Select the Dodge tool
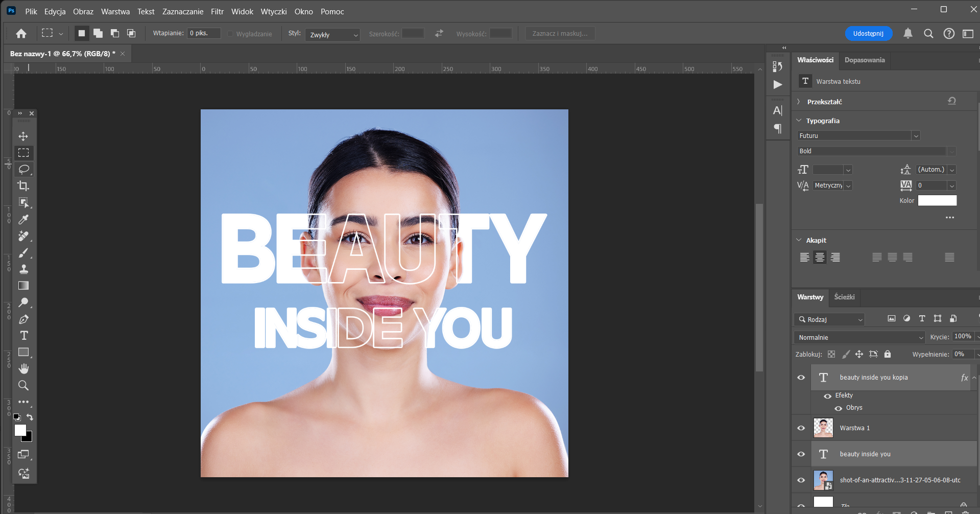This screenshot has height=514, width=980. coord(23,302)
